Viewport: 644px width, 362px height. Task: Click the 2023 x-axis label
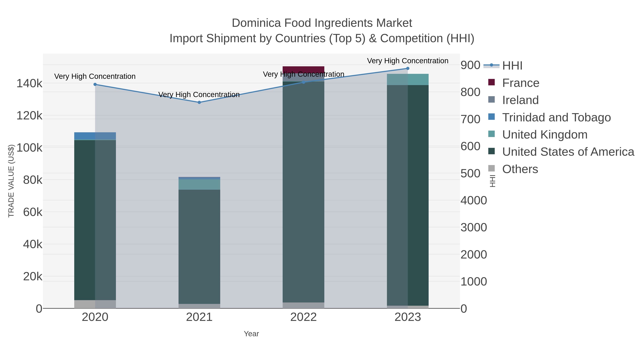click(x=408, y=317)
